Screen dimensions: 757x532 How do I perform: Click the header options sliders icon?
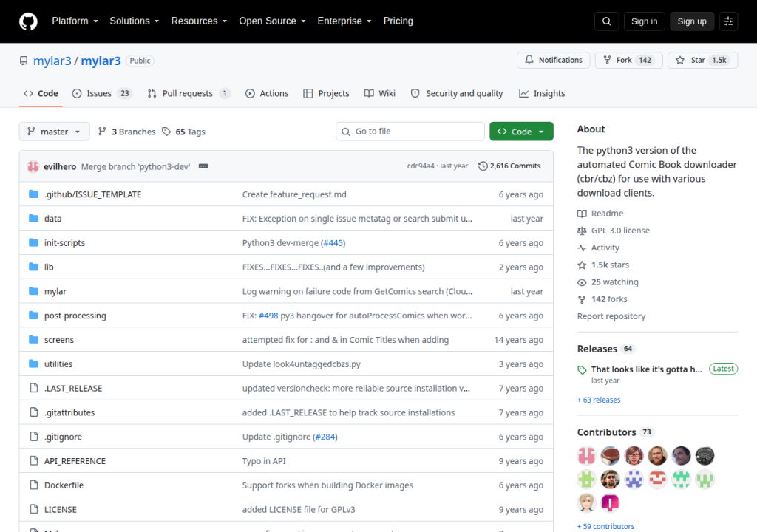[x=728, y=21]
